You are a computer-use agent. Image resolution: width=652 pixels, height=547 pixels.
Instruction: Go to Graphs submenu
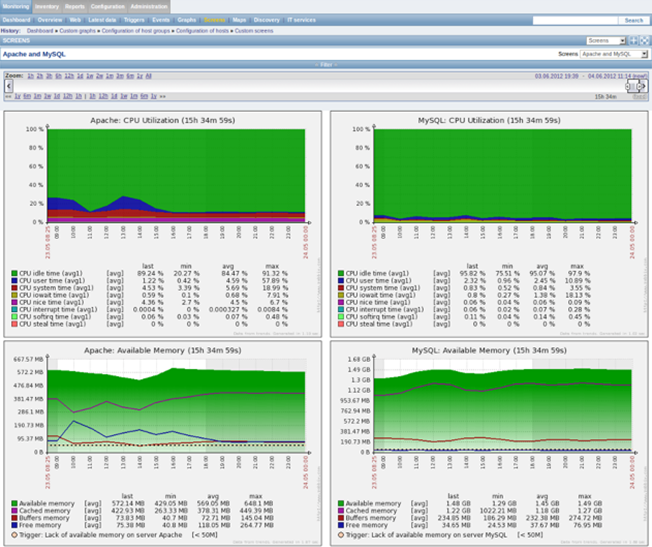(x=187, y=20)
